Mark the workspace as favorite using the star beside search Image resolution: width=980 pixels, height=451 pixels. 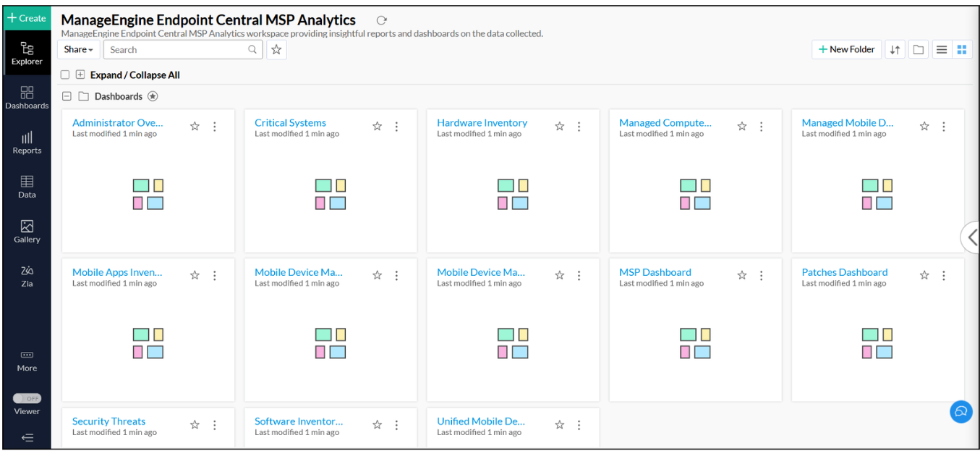pyautogui.click(x=276, y=49)
